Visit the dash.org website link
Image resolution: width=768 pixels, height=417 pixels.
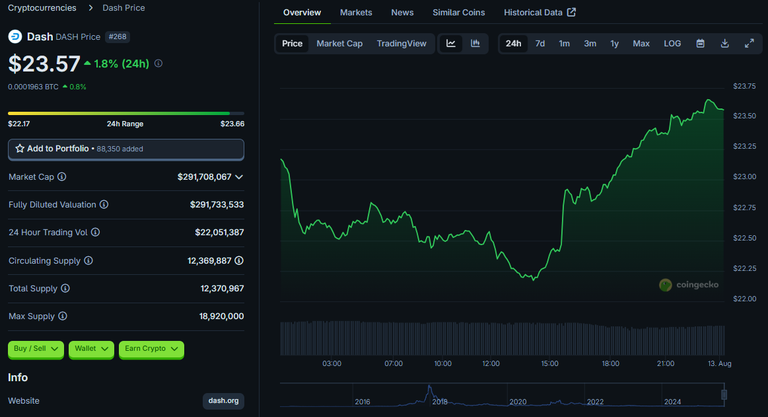(x=223, y=401)
